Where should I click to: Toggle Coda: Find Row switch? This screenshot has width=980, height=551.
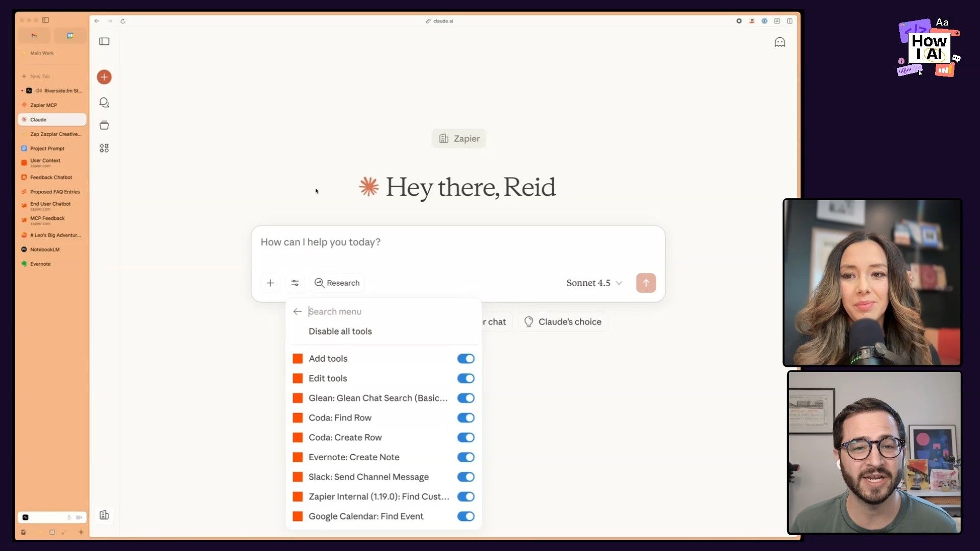click(x=465, y=418)
